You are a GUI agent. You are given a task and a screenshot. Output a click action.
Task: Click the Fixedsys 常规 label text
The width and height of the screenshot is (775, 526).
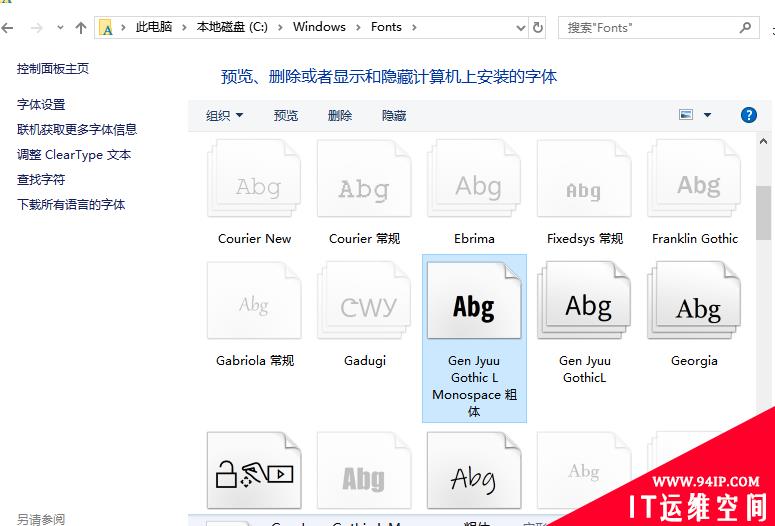click(x=585, y=239)
